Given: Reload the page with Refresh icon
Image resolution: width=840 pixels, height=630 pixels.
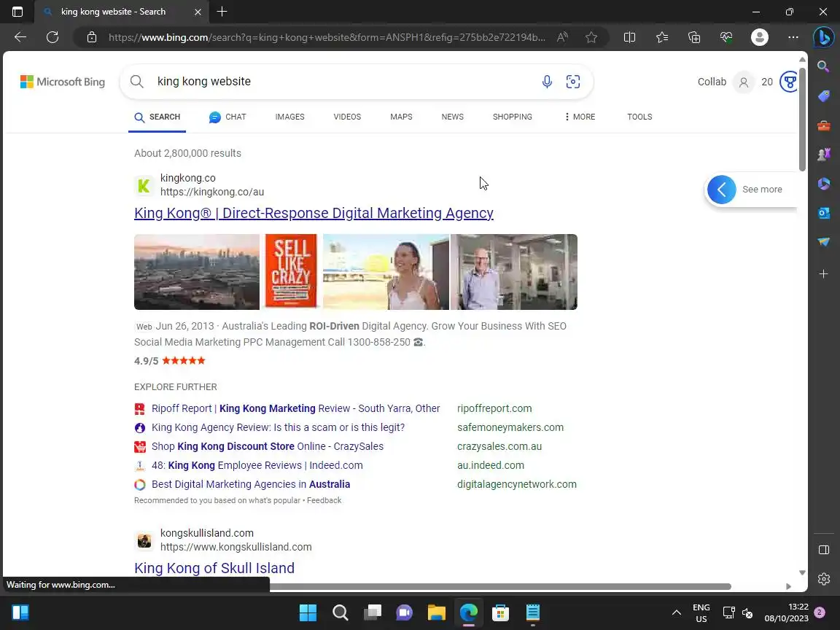Looking at the screenshot, I should [52, 37].
